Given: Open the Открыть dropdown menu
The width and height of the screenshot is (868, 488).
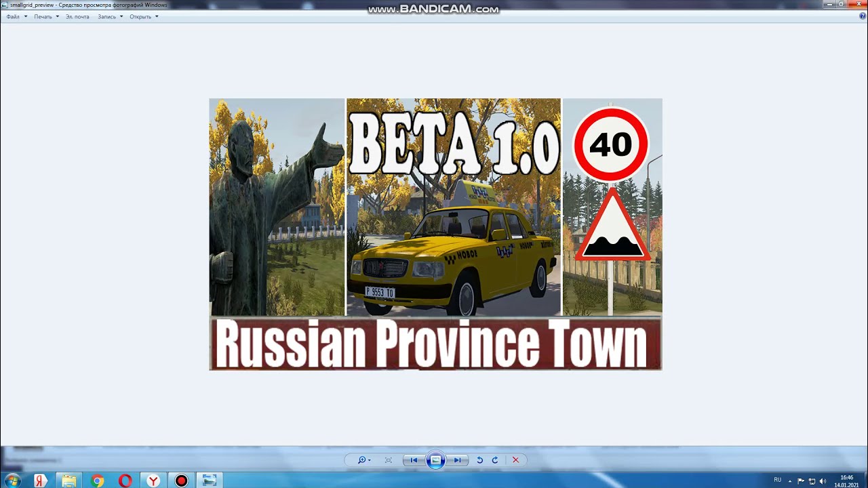Looking at the screenshot, I should tap(144, 16).
